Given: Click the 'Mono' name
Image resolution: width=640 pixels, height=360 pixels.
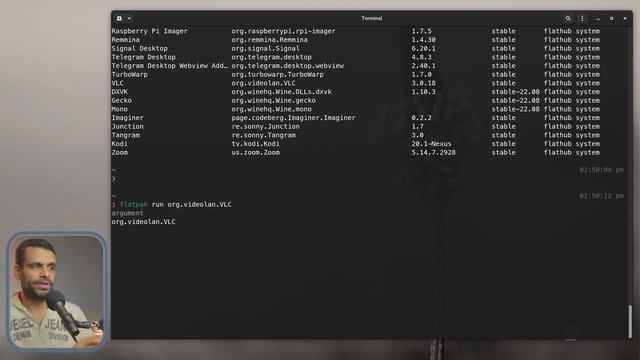Looking at the screenshot, I should coord(120,109).
